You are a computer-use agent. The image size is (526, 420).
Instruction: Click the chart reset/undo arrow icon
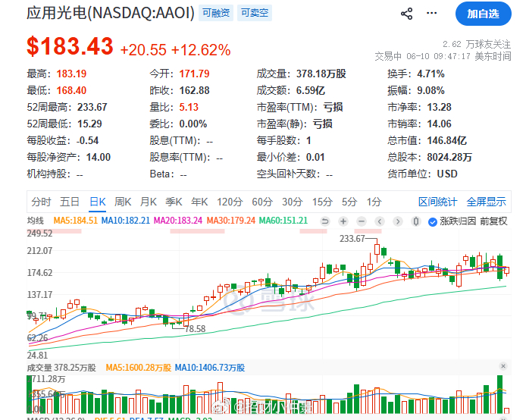[324, 221]
